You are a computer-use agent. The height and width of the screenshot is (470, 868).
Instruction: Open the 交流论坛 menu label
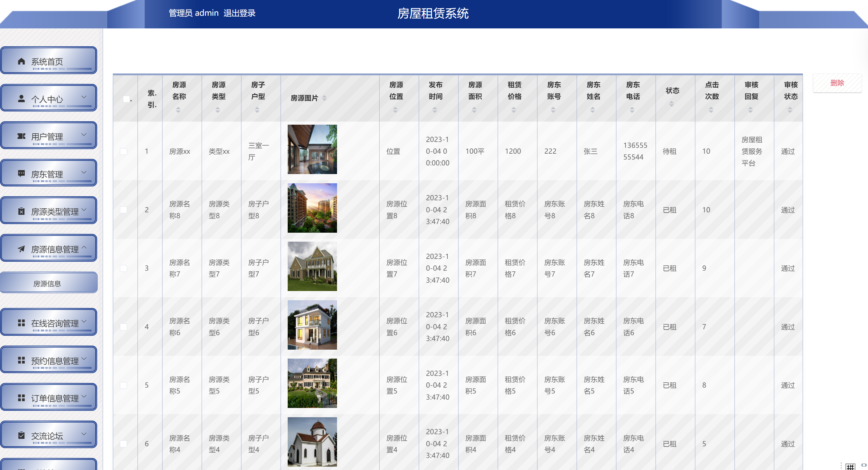coord(47,436)
